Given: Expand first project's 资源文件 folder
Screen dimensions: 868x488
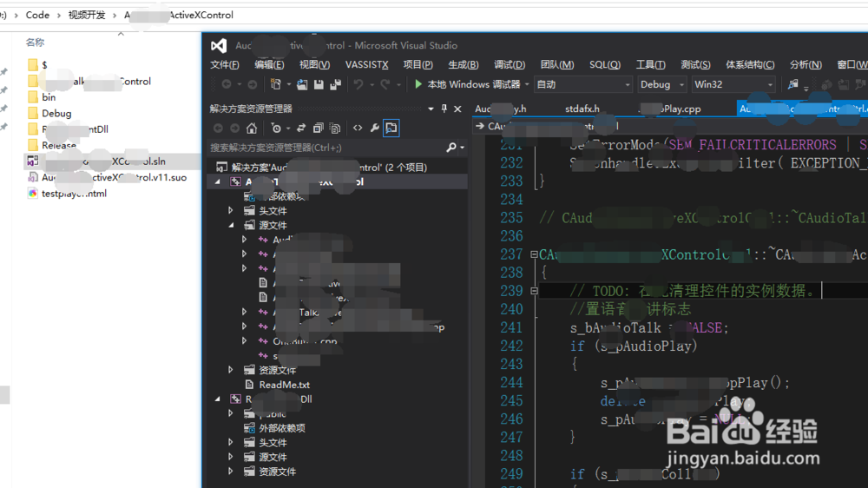Looking at the screenshot, I should (231, 369).
